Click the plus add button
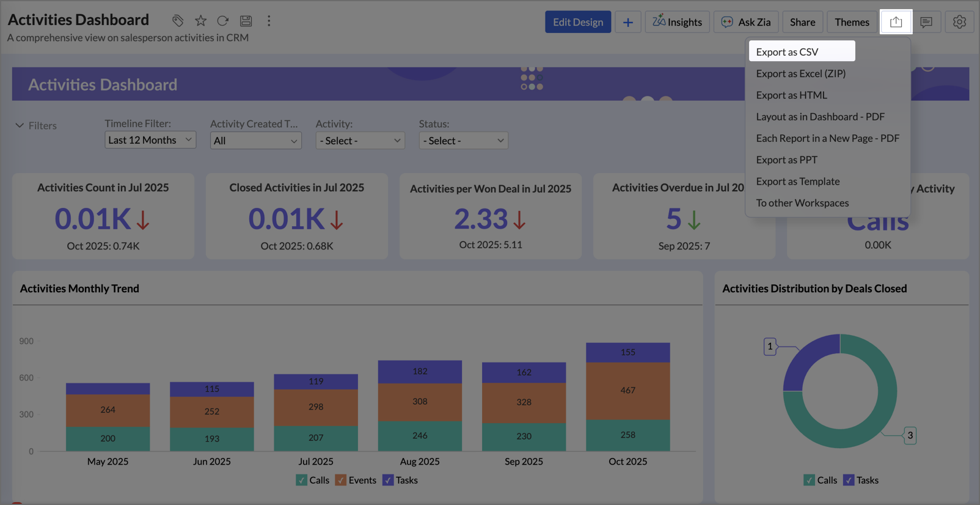Screen dimensions: 980x505 [627, 22]
